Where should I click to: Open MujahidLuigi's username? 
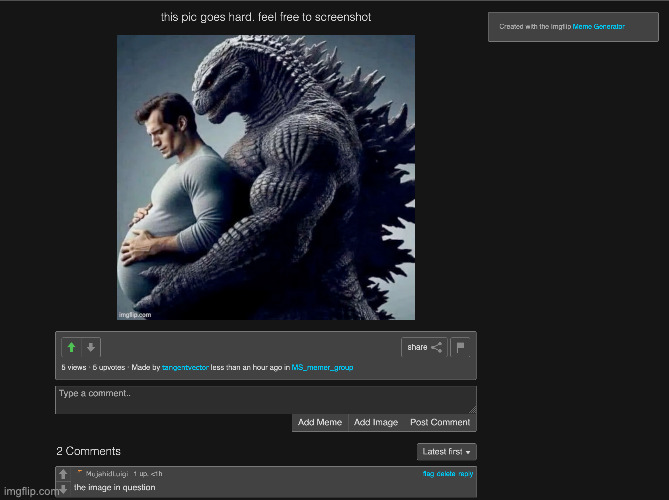tap(107, 474)
